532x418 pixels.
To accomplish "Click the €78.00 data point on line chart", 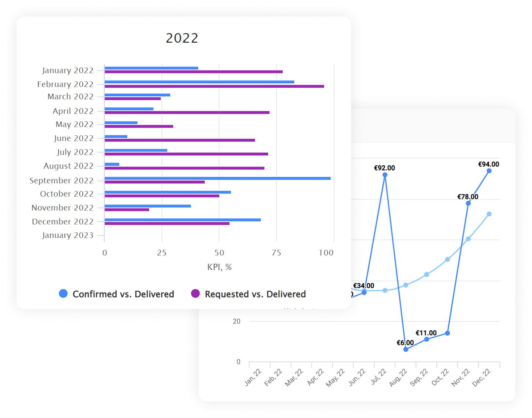I will click(468, 203).
